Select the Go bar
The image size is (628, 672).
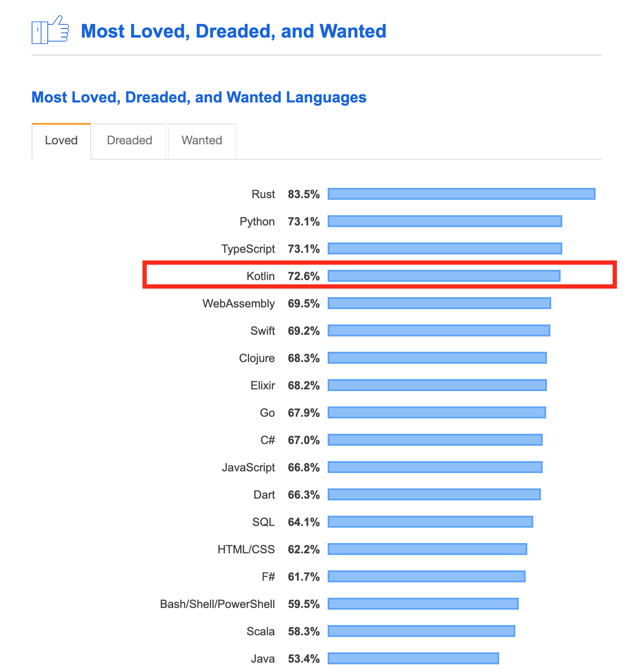point(436,412)
